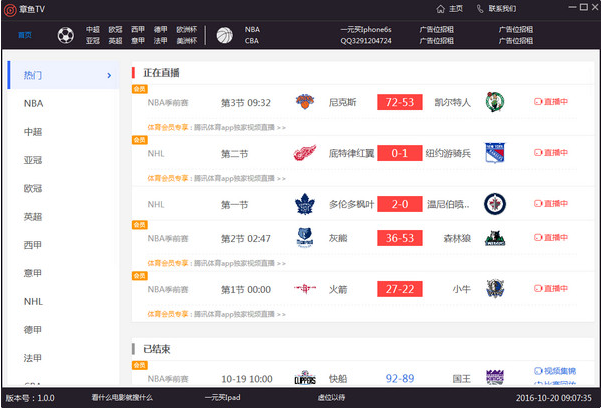Screen dimensions: 601x408
Task: Click 看什么电影就搜什么 in status bar
Action: (122, 398)
